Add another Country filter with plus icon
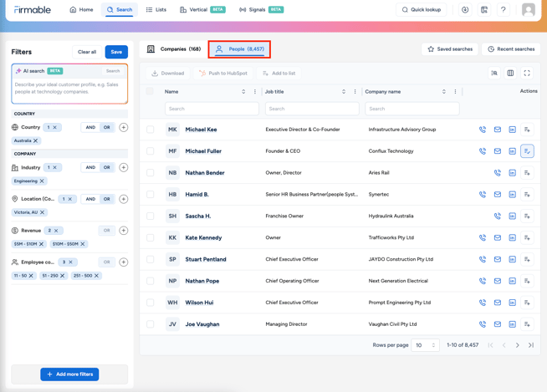This screenshot has width=547, height=392. pyautogui.click(x=124, y=127)
